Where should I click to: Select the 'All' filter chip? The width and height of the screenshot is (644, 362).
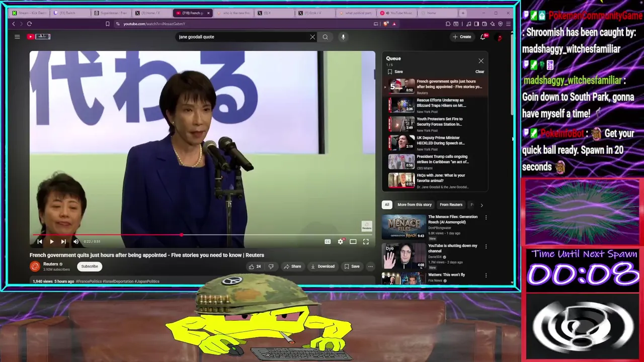pyautogui.click(x=387, y=205)
